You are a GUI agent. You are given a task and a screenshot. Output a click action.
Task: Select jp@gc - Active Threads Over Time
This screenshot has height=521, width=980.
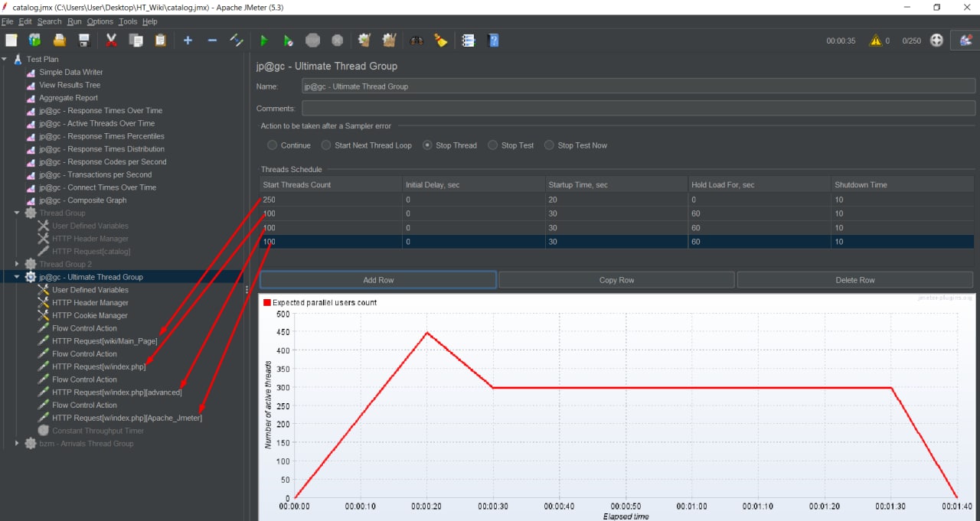coord(97,123)
